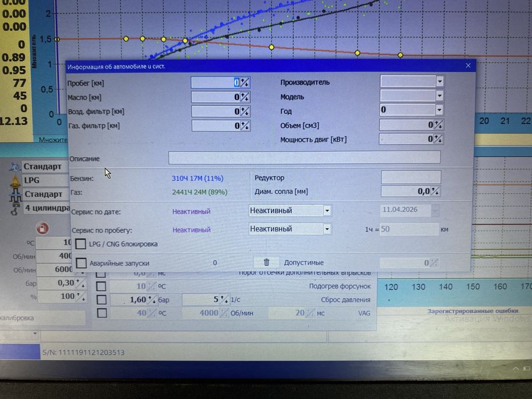Open the system tray chevron on taskbar

[x=515, y=368]
